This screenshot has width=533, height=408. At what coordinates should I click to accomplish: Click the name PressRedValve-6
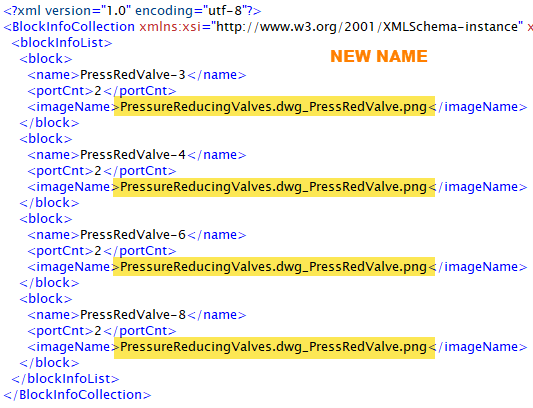coord(133,235)
